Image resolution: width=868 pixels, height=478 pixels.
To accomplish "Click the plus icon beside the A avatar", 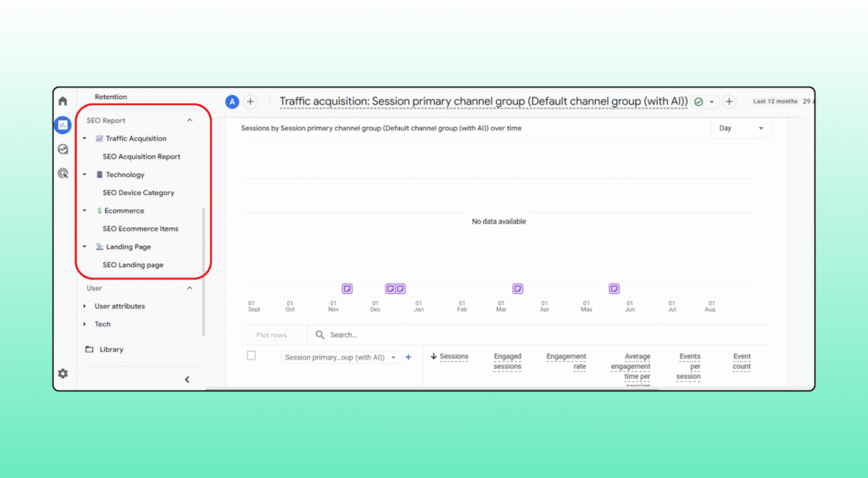I will pos(250,102).
